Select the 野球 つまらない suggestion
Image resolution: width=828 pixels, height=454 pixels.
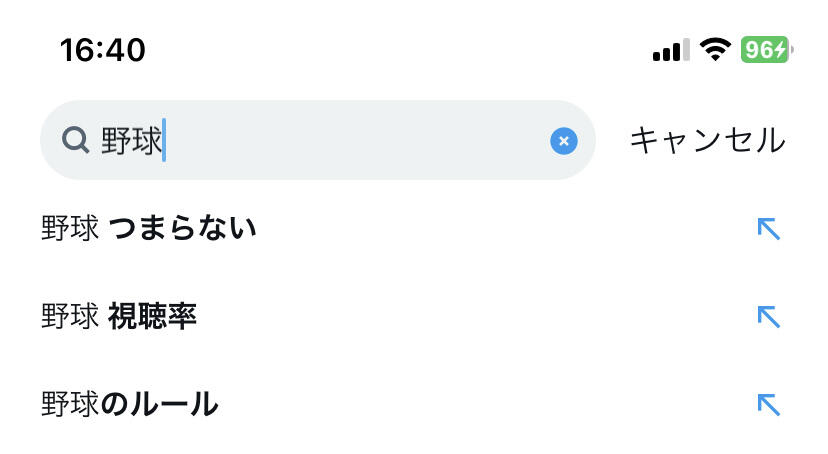(x=150, y=229)
